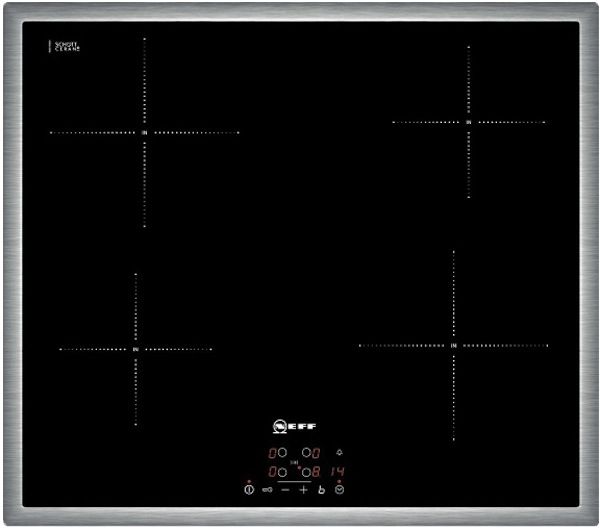Tap center of rear-left cooking zone crosshair
This screenshot has height=529, width=600.
click(x=145, y=133)
